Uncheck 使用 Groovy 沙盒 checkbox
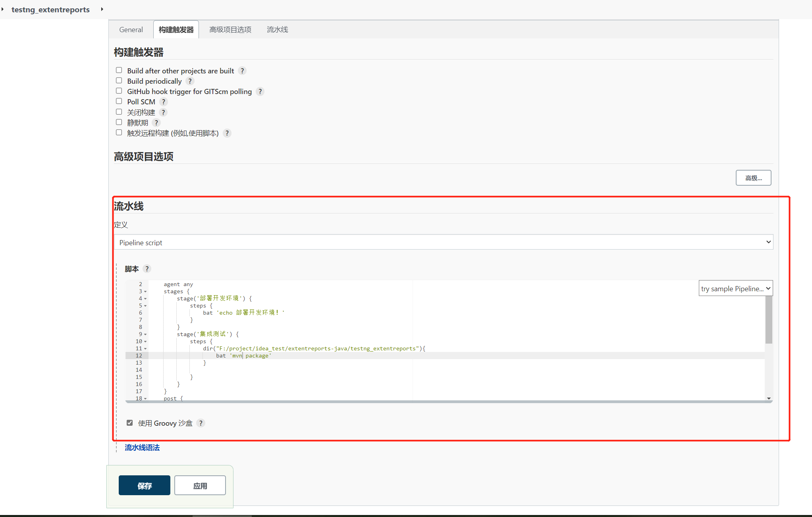 pyautogui.click(x=129, y=423)
